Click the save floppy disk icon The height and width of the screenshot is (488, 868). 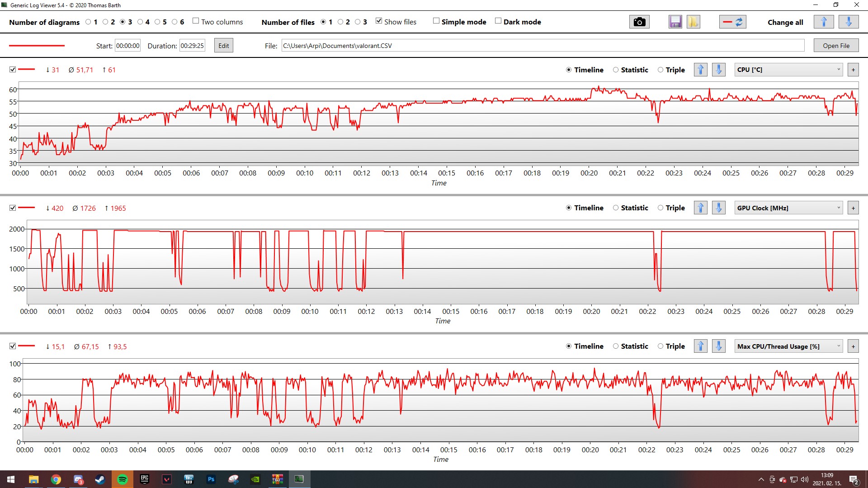[675, 22]
